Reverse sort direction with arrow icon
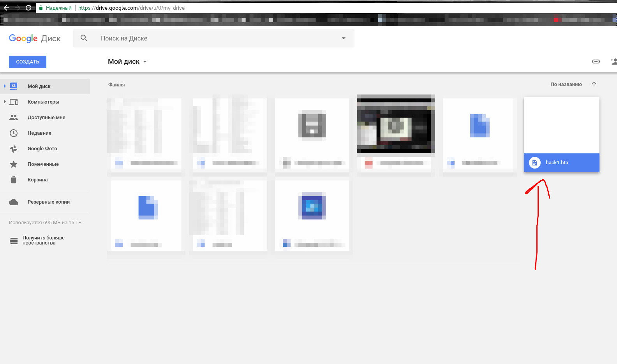 [594, 84]
